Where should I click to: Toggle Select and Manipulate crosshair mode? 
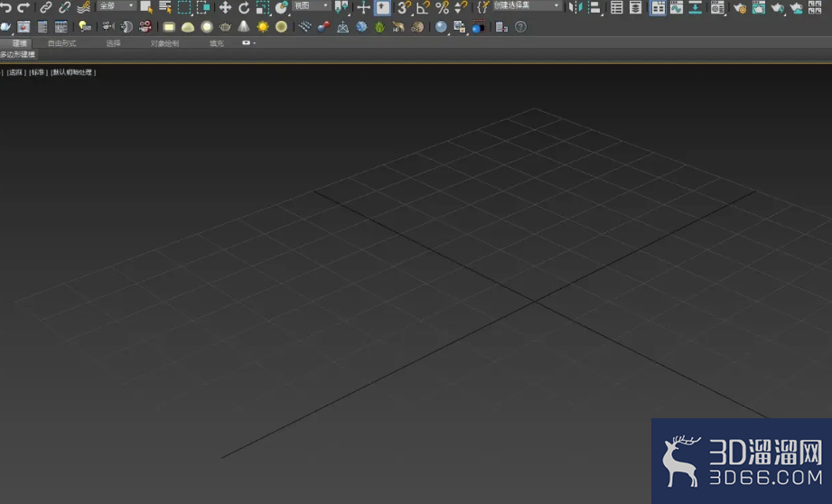pyautogui.click(x=363, y=7)
